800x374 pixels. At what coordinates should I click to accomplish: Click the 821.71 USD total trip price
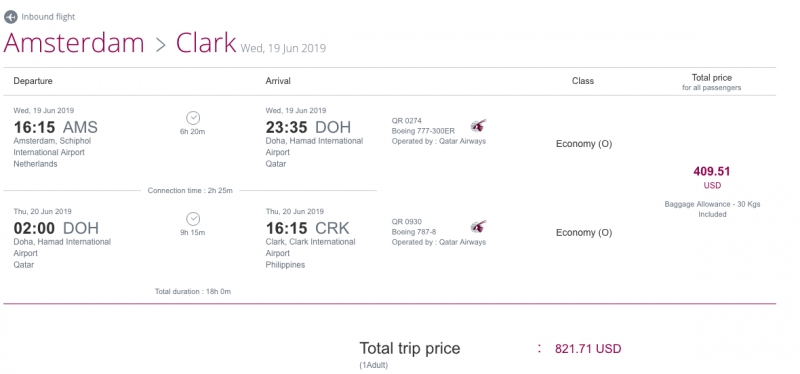[x=588, y=349]
